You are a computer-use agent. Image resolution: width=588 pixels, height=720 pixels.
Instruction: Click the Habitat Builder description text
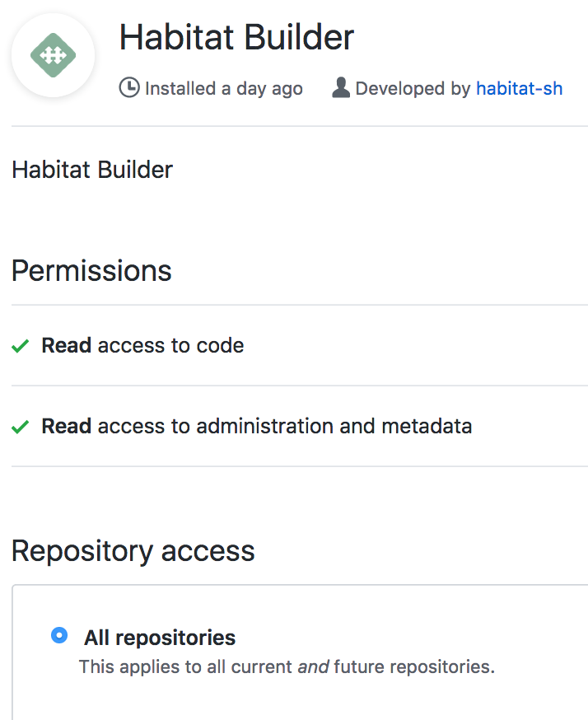92,170
